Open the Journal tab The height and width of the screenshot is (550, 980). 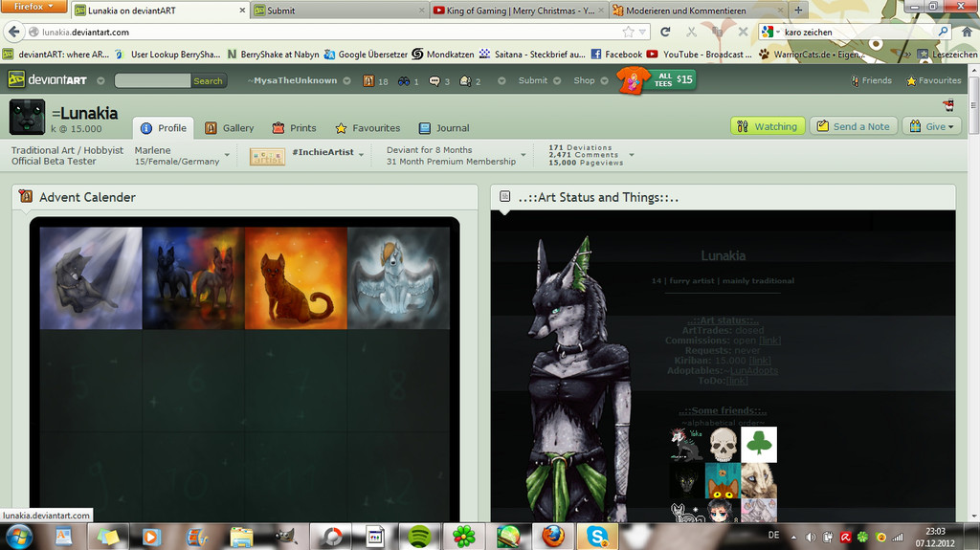(444, 128)
